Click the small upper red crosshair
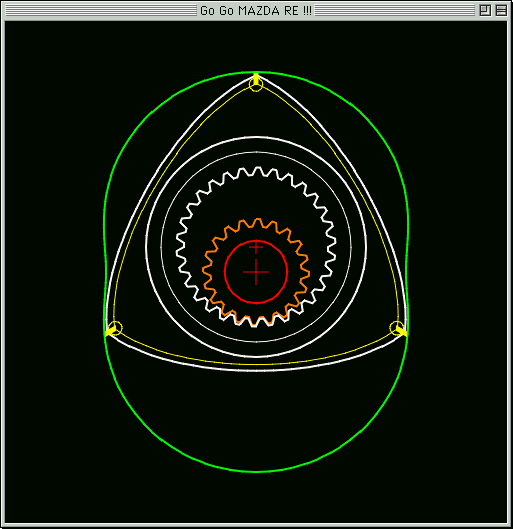The image size is (513, 529). (256, 247)
